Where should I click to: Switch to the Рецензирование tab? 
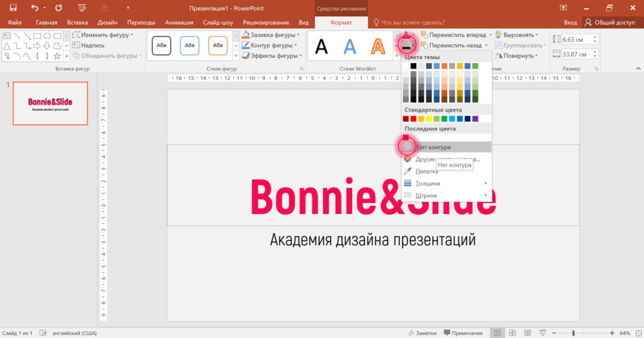click(x=266, y=22)
